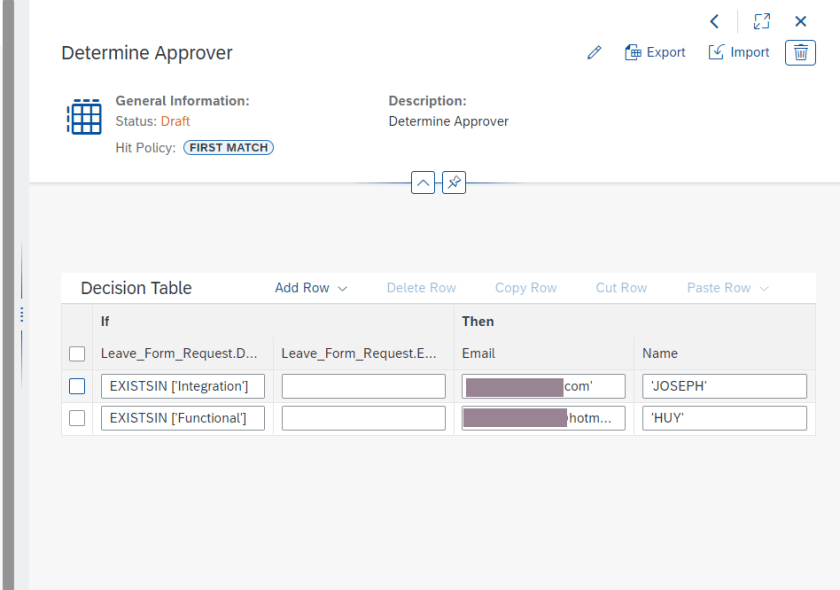The image size is (840, 590).
Task: Click the Copy Row menu option
Action: pos(525,288)
